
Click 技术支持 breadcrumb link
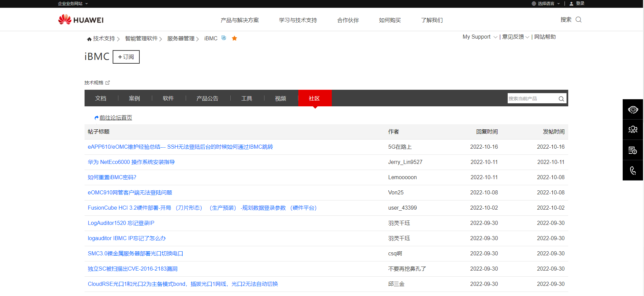pyautogui.click(x=104, y=39)
